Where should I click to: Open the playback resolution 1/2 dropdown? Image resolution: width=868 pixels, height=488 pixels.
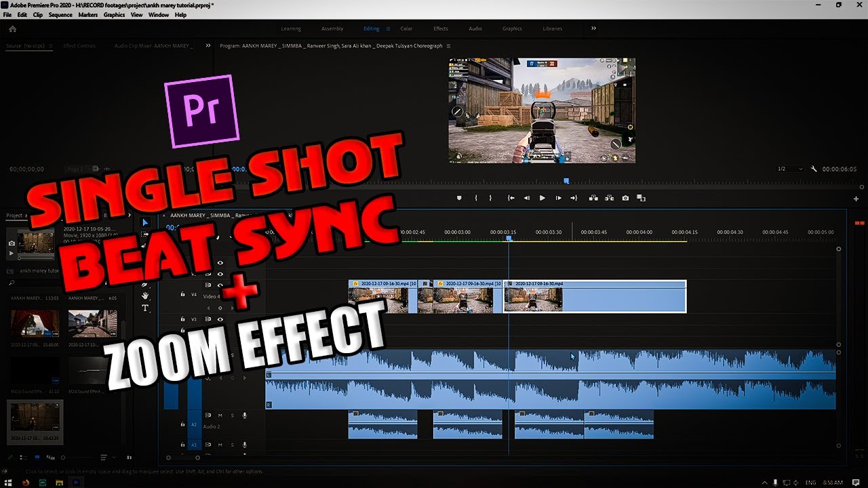click(790, 169)
